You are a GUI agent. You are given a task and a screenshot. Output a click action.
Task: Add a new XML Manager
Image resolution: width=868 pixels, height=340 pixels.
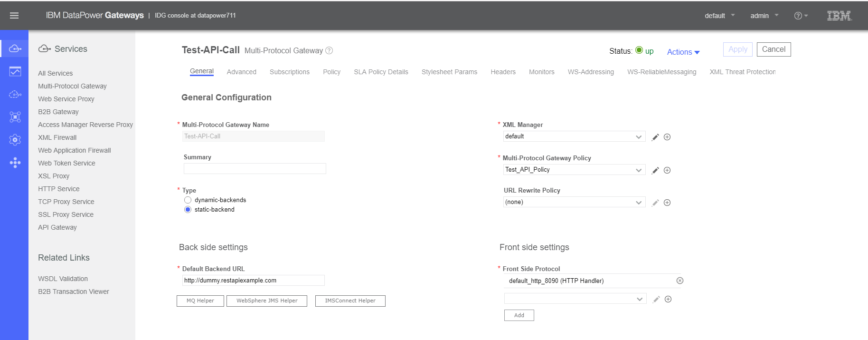click(667, 137)
